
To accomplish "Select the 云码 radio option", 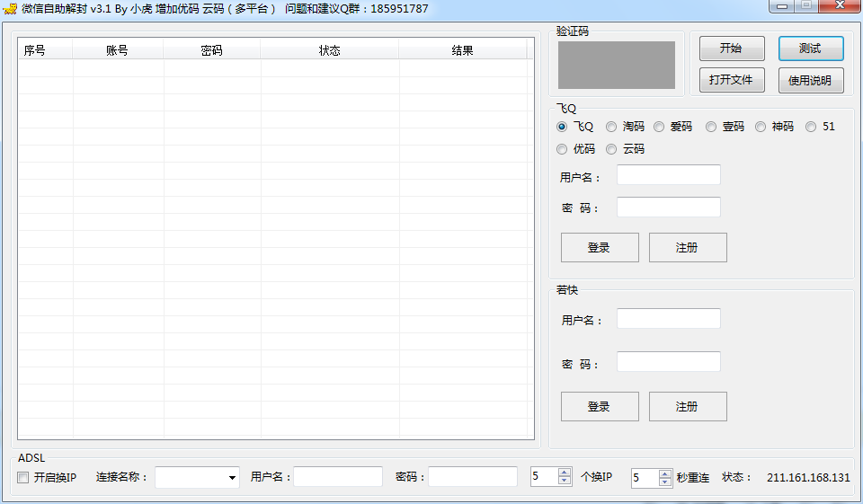I will coord(611,149).
